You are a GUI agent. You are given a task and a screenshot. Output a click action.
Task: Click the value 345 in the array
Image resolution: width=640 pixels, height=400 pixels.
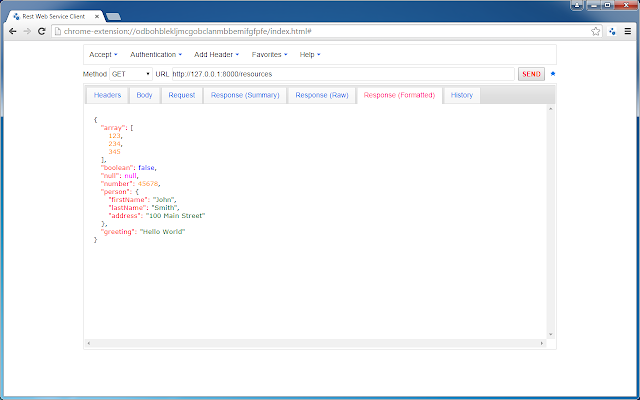(x=114, y=151)
